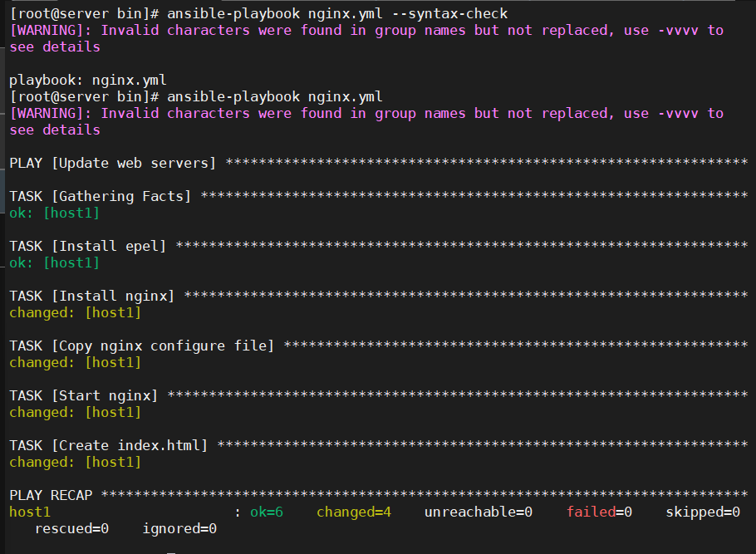
Task: Click the 'PLAY RECAP' header
Action: [x=51, y=495]
